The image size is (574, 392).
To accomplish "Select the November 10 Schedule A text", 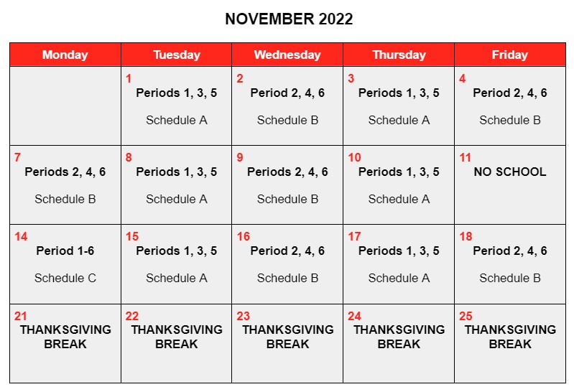I will click(399, 199).
